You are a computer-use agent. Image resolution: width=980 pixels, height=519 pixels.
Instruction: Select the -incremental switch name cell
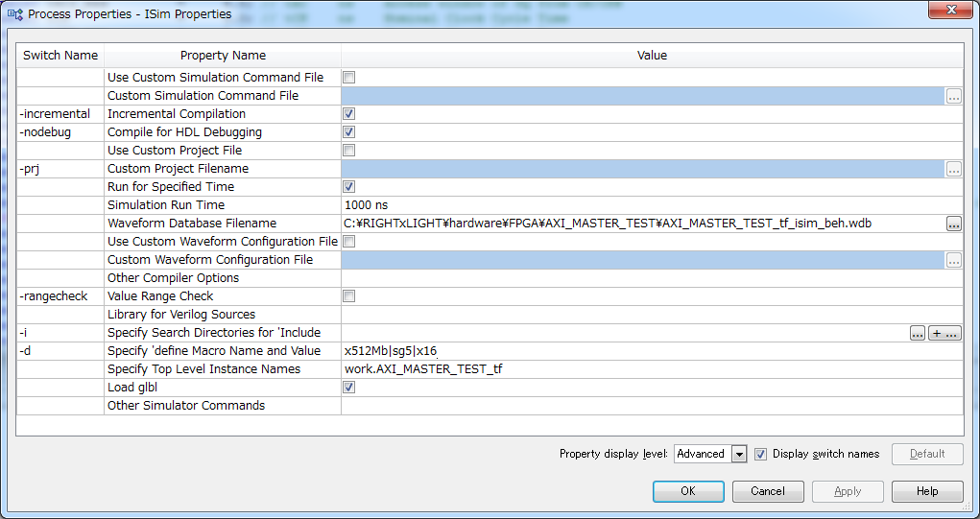coord(60,113)
